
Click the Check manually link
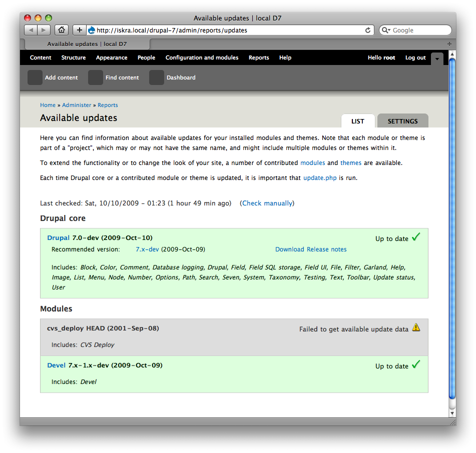coord(267,203)
